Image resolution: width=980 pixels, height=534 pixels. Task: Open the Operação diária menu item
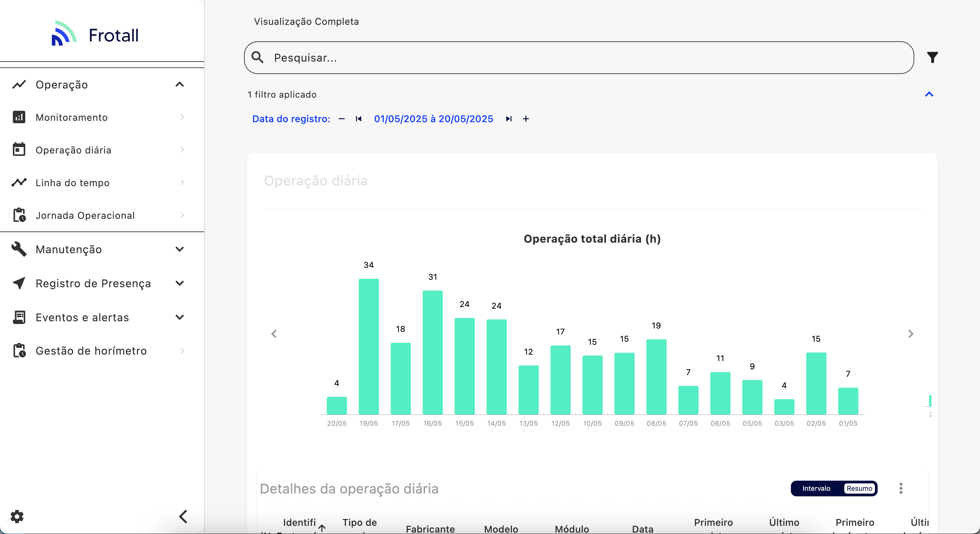pos(102,149)
